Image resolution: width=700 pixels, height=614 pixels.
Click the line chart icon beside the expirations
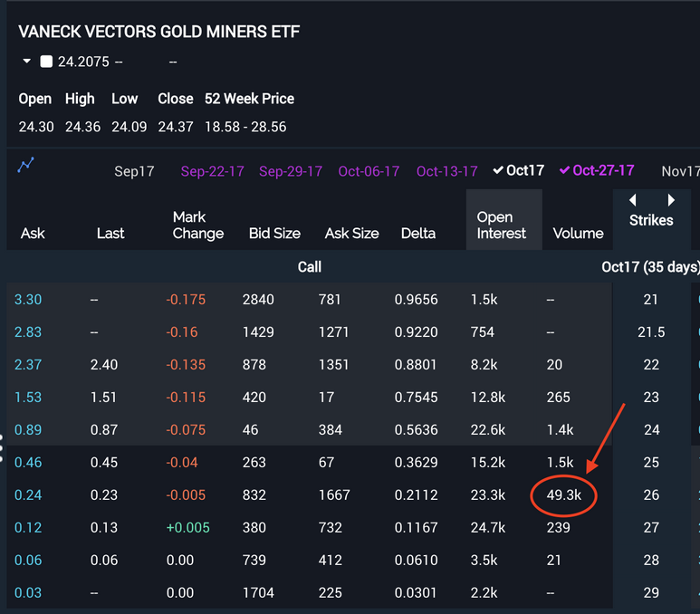click(25, 165)
